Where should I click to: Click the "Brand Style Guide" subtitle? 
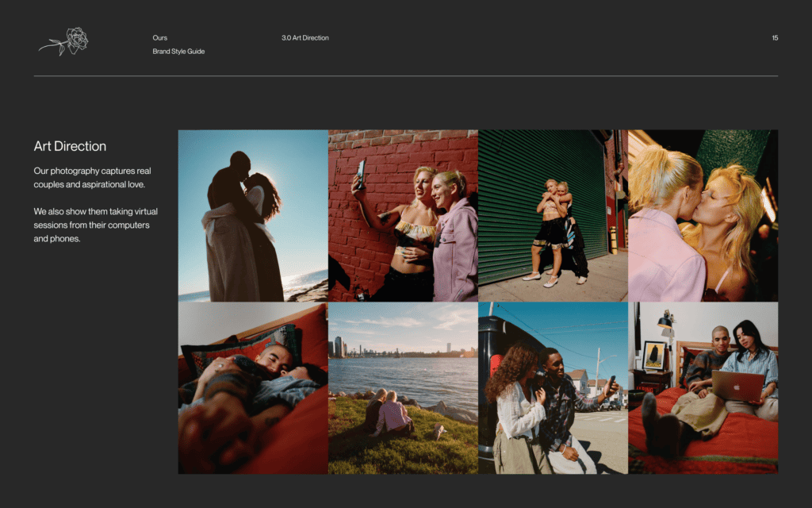pyautogui.click(x=178, y=52)
